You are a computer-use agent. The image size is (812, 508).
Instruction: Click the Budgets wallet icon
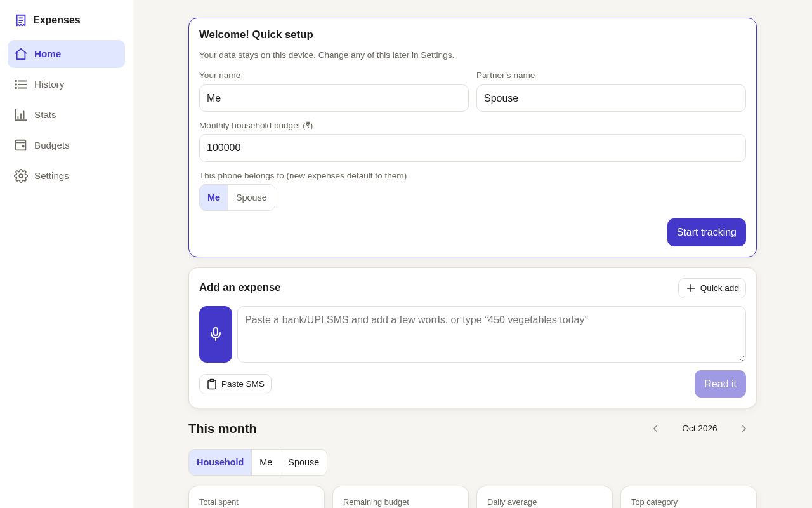[x=21, y=145]
